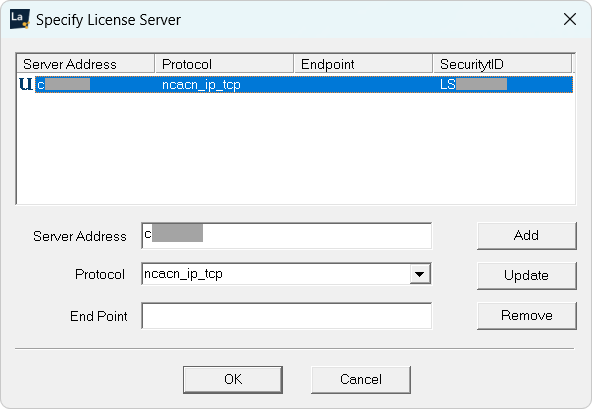Select the LS security ID cell in list

pos(473,84)
